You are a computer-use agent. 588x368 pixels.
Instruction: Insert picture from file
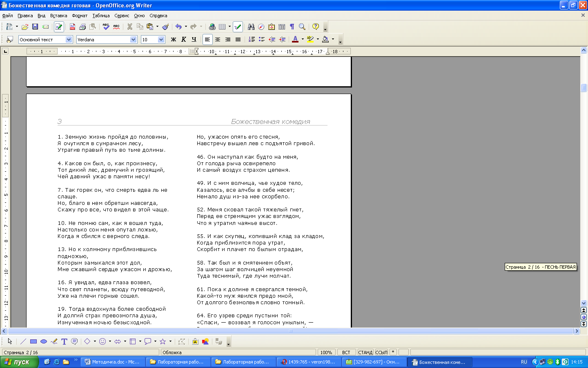click(x=205, y=341)
